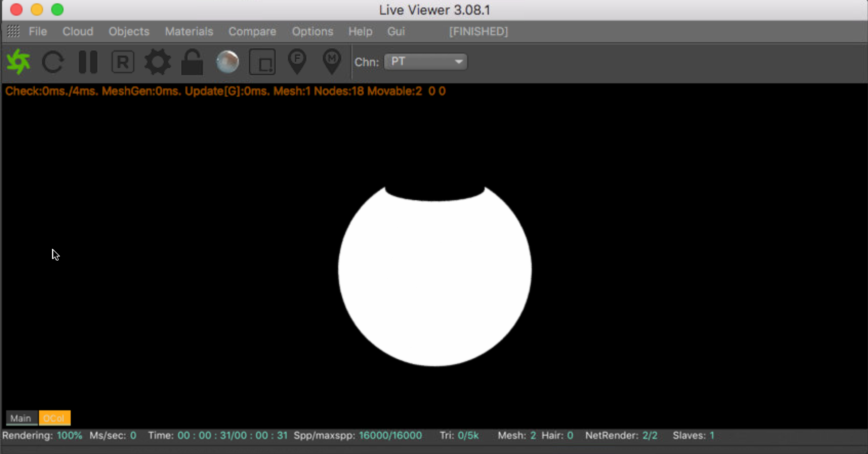Switch to the OCol pass tab
The width and height of the screenshot is (868, 454).
[x=54, y=418]
